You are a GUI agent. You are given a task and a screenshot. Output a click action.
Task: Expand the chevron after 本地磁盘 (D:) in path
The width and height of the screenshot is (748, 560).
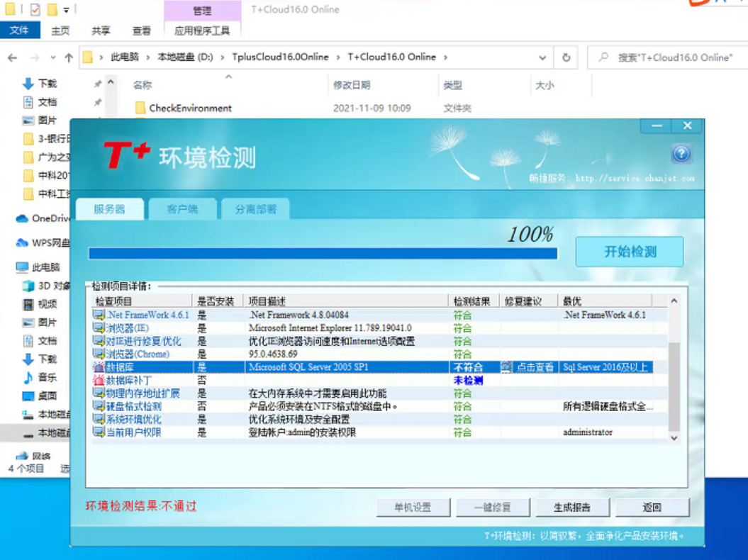click(223, 57)
